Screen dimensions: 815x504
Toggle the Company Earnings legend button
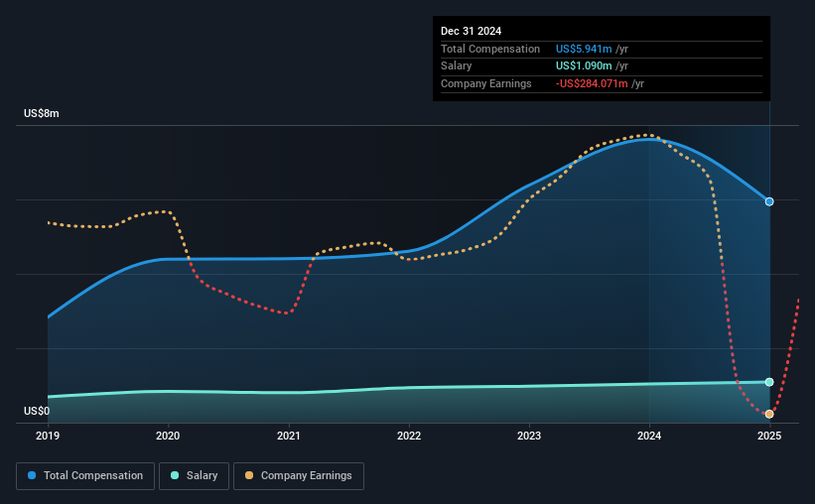coord(299,476)
